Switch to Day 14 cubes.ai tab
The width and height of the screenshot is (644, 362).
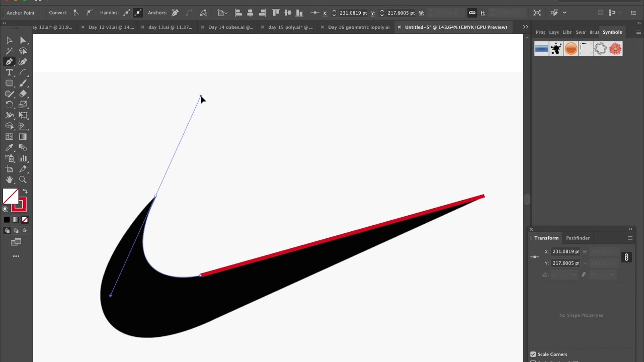point(230,27)
